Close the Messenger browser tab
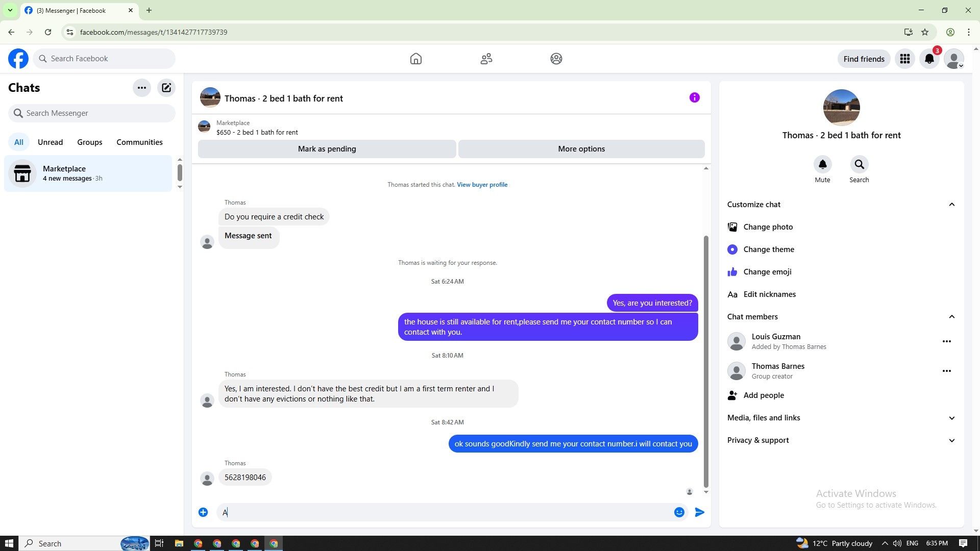 pyautogui.click(x=131, y=10)
